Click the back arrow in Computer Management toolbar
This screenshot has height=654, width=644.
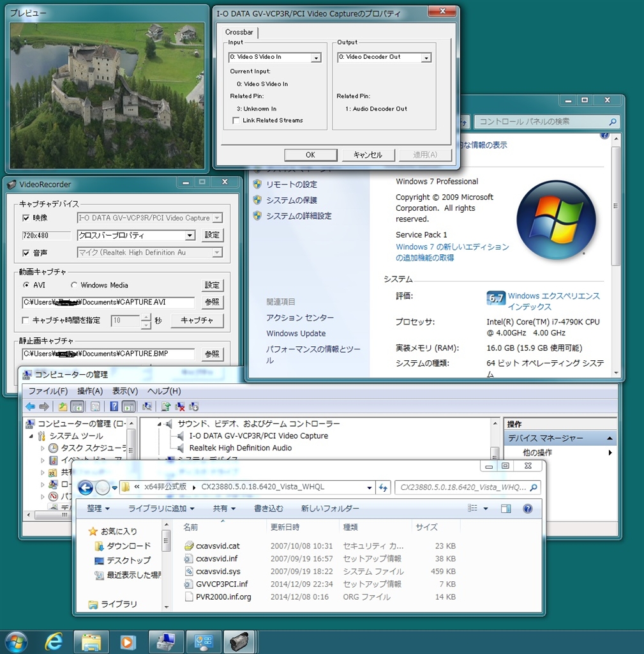pyautogui.click(x=30, y=406)
